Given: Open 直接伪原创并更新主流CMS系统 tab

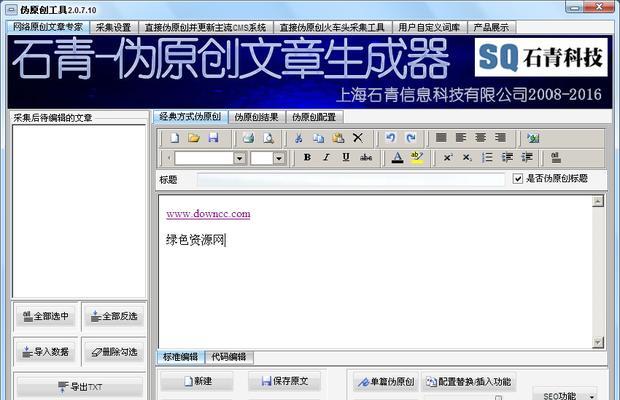Looking at the screenshot, I should click(205, 27).
